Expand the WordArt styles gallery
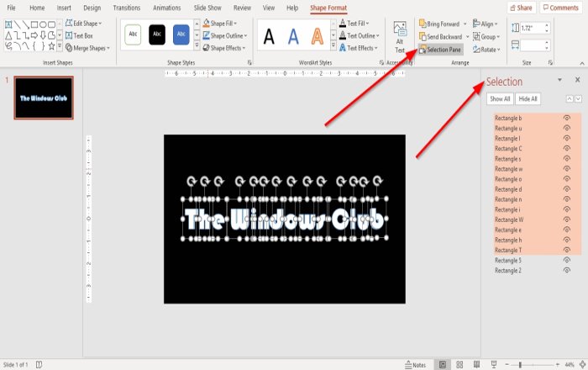 coord(333,45)
